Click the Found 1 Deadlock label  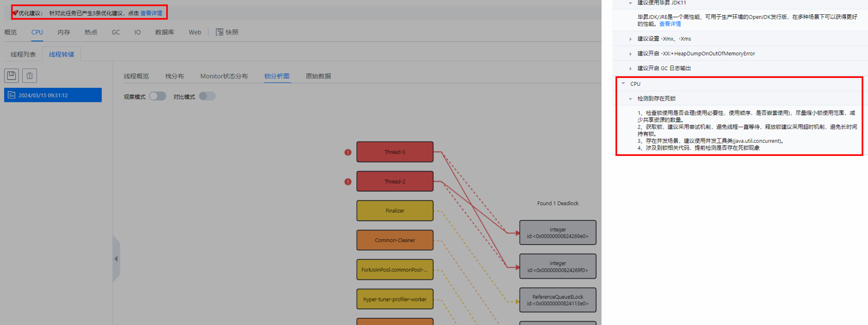click(x=558, y=203)
